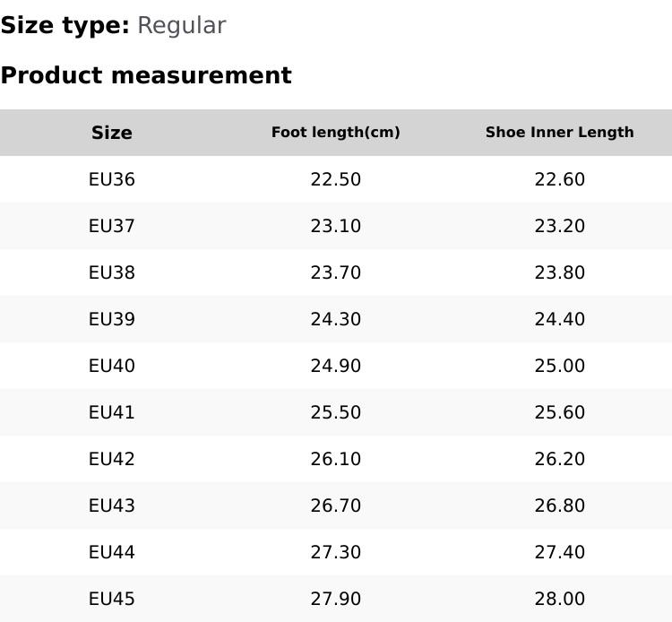The height and width of the screenshot is (622, 672).
Task: Select the EU37 size row label
Action: (x=112, y=226)
